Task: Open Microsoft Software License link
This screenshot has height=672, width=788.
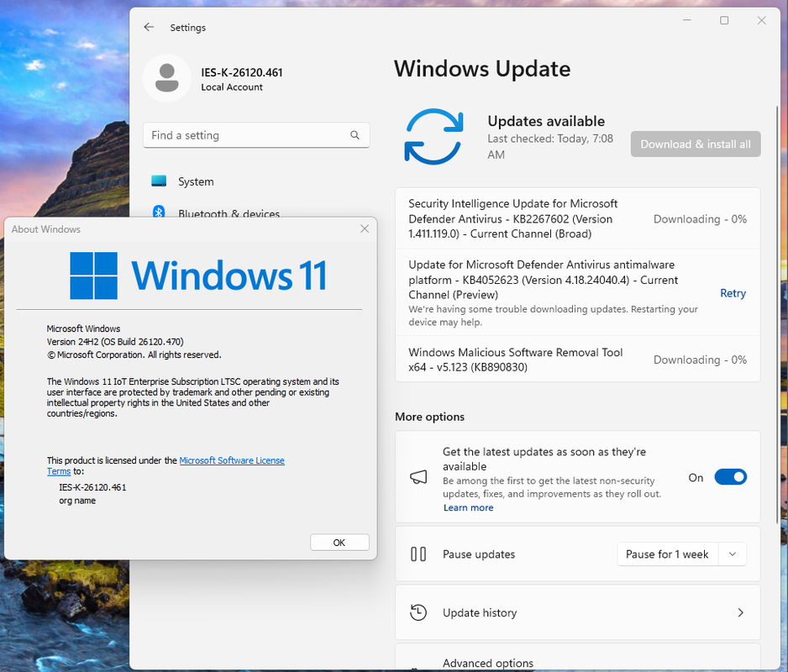Action: coord(232,460)
